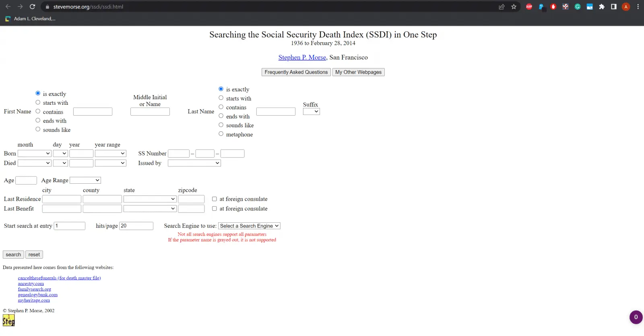Toggle the browser side panel
The height and width of the screenshot is (336, 644).
tap(614, 7)
